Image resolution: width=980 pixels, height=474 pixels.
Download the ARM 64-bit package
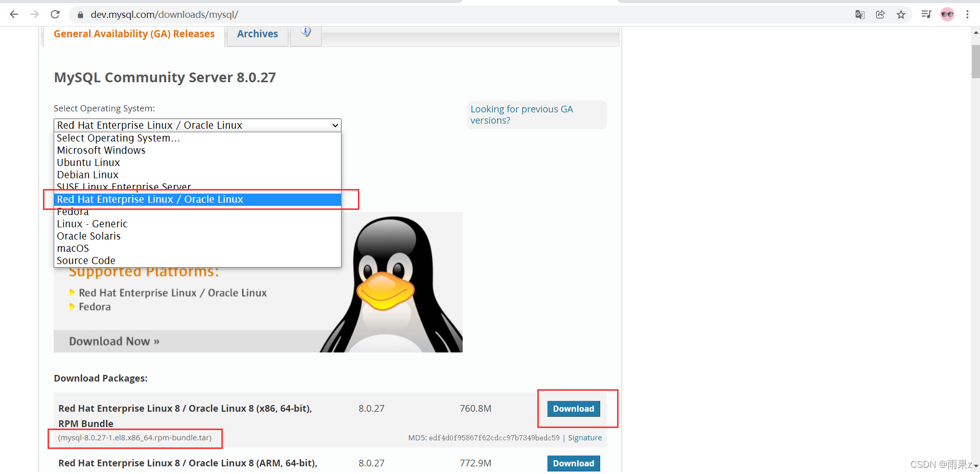[574, 463]
